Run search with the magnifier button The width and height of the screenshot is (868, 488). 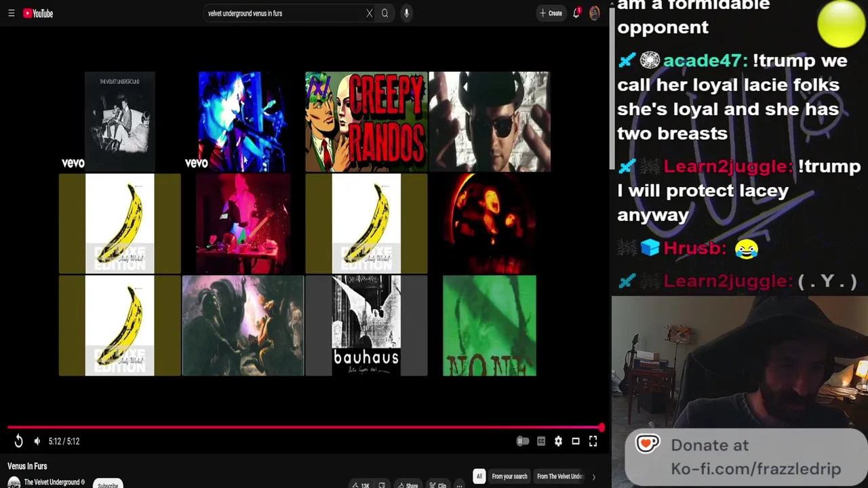click(x=384, y=13)
